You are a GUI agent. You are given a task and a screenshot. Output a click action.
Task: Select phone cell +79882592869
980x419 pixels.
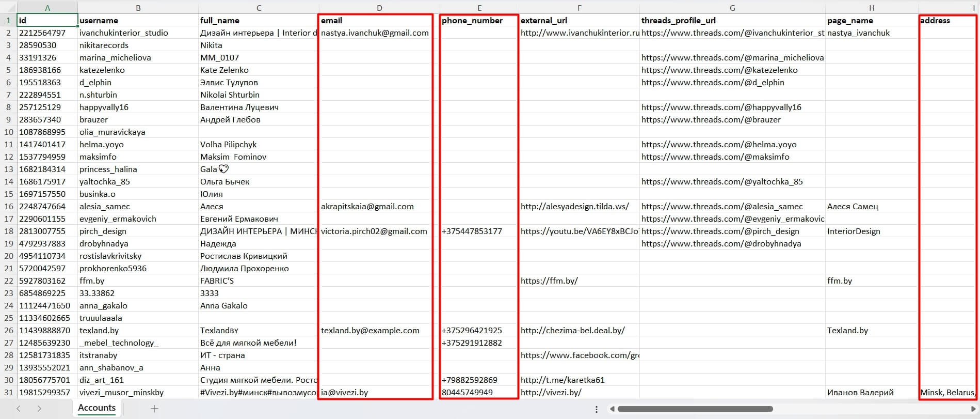[479, 380]
